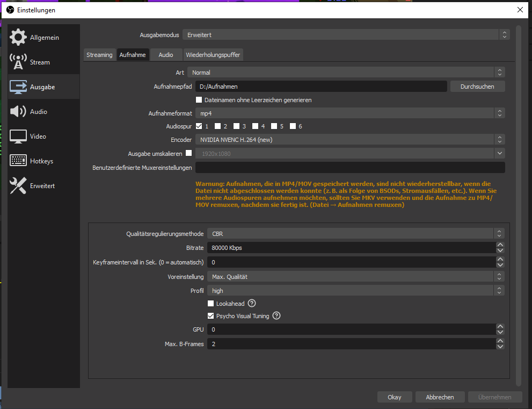532x409 pixels.
Task: Enable Dateinamen ohne Leerzeichen generieren checkbox
Action: (199, 100)
